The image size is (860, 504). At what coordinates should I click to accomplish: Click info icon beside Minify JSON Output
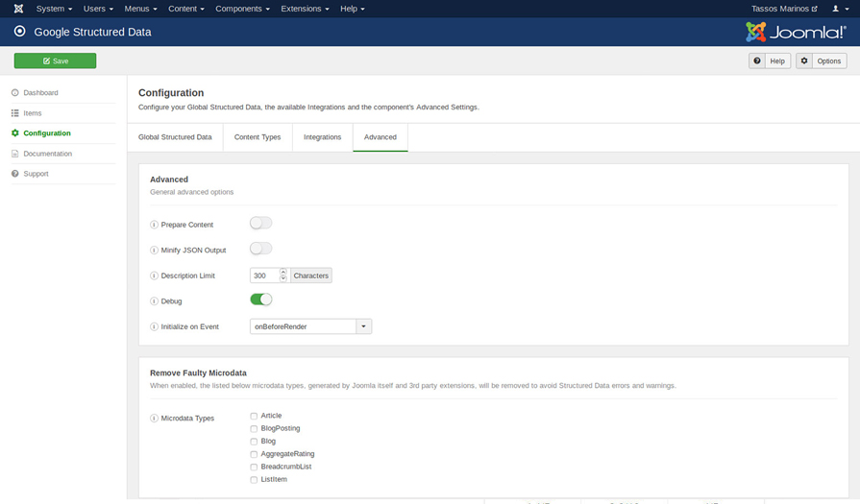coord(155,251)
